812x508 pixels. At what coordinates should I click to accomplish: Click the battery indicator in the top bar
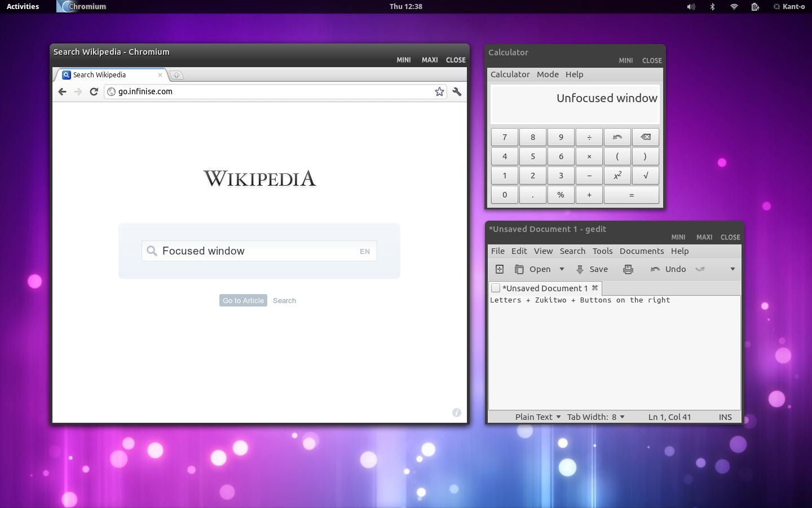tap(755, 7)
